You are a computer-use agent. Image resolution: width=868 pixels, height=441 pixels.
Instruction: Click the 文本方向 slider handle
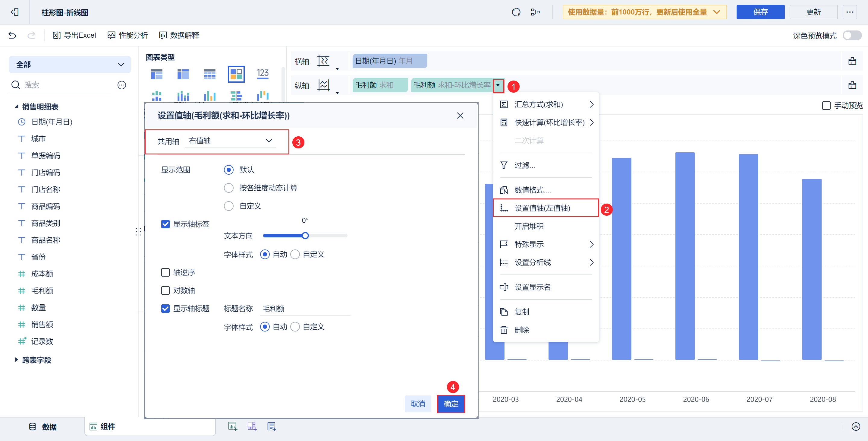305,236
